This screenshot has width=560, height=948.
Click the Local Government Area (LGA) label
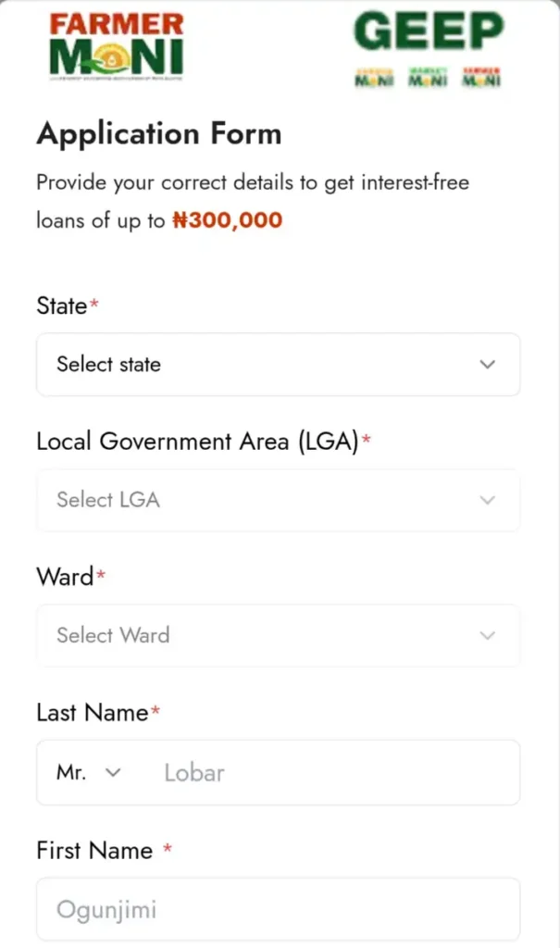pos(198,442)
